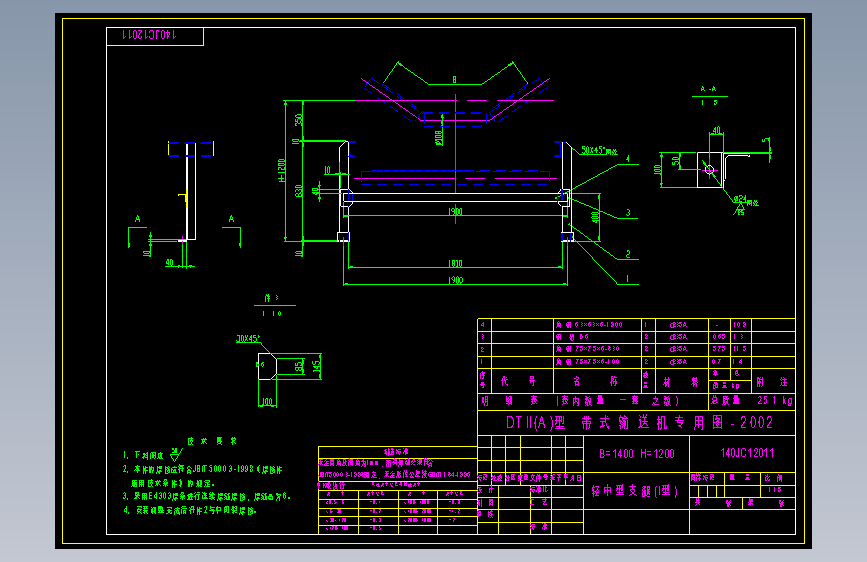The height and width of the screenshot is (562, 867).
Task: Select the 附注 column header
Action: click(x=771, y=382)
